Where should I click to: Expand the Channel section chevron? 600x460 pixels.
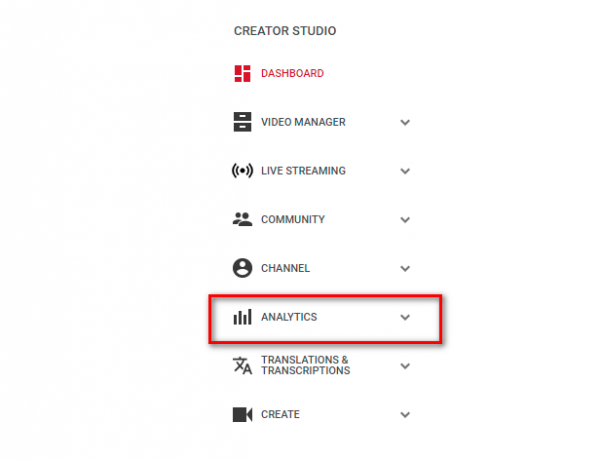(405, 268)
